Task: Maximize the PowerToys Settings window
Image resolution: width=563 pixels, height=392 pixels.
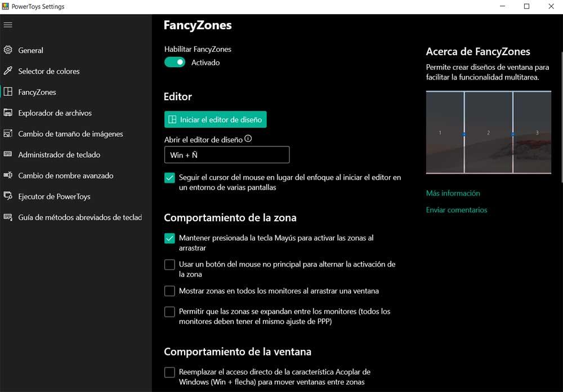Action: click(526, 6)
